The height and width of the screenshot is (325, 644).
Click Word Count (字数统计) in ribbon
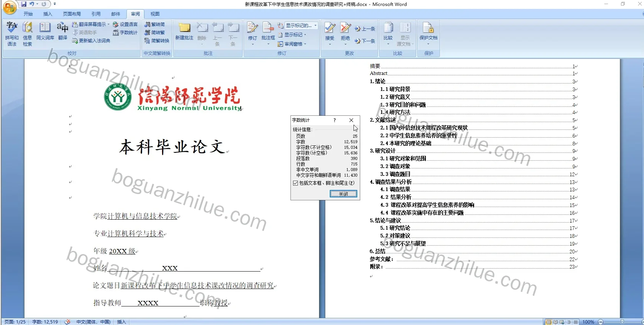pos(125,33)
